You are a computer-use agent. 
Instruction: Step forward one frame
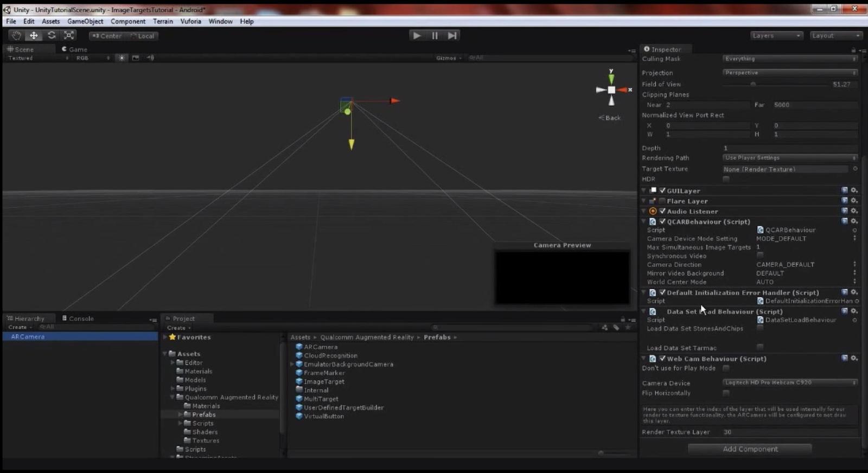coord(452,35)
